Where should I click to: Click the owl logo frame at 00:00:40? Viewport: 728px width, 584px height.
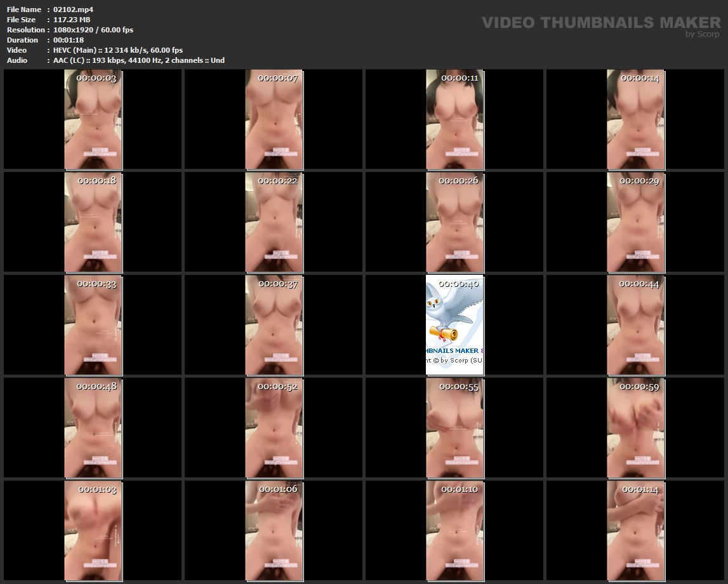(454, 324)
